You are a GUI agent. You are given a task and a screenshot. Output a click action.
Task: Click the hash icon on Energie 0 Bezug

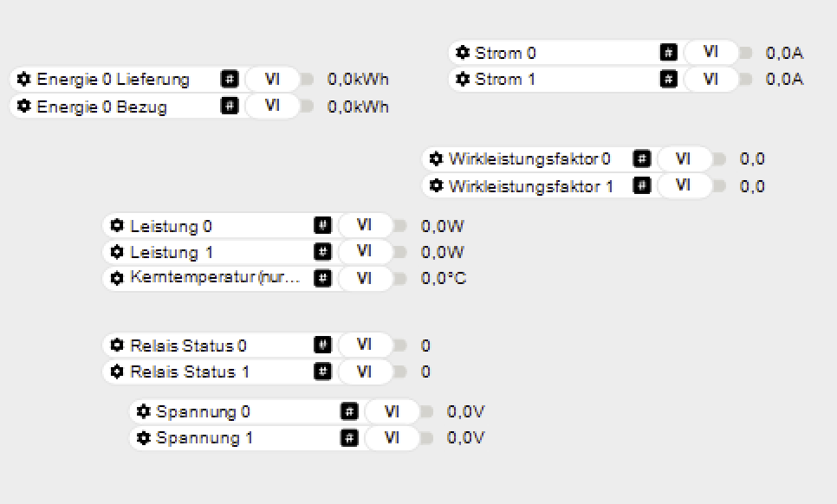click(230, 107)
